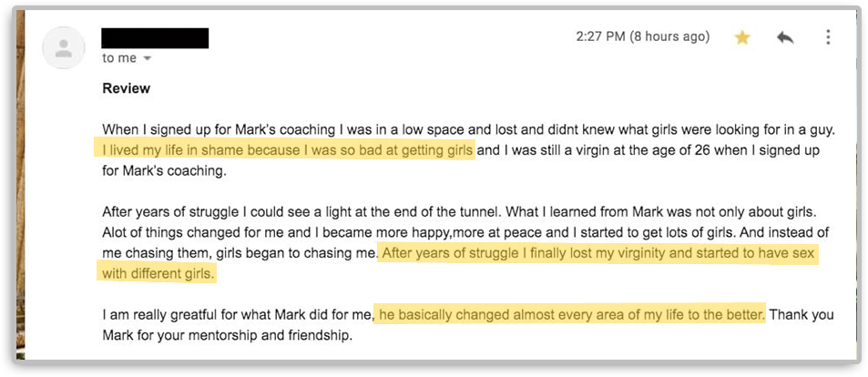868x377 pixels.
Task: Open the three-dot more options menu
Action: click(x=828, y=37)
